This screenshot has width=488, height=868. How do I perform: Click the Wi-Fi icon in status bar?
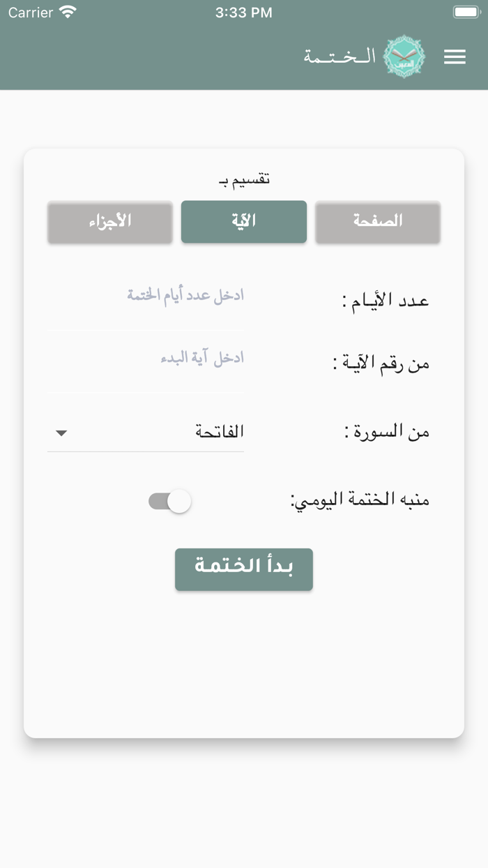(x=68, y=11)
